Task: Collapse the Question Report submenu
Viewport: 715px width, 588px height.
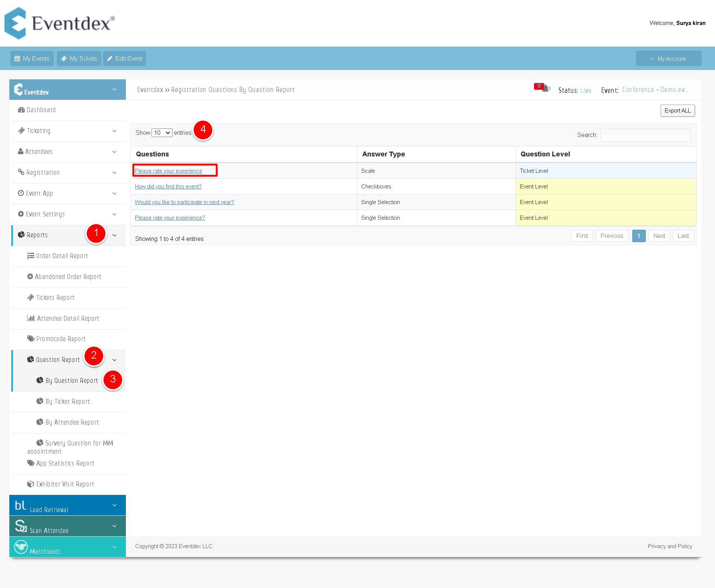Action: pyautogui.click(x=114, y=360)
